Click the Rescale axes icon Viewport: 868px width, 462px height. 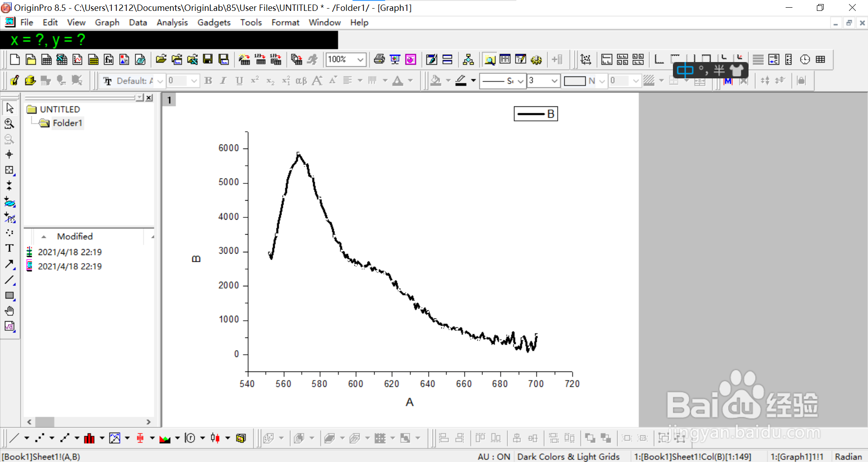[x=586, y=59]
